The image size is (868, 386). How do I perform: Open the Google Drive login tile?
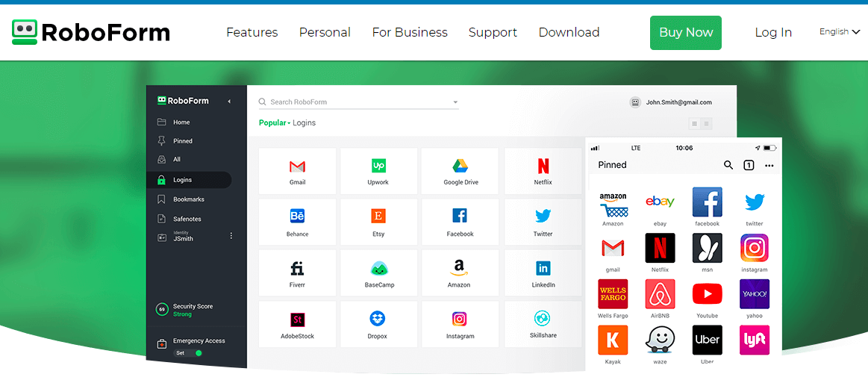pyautogui.click(x=460, y=171)
